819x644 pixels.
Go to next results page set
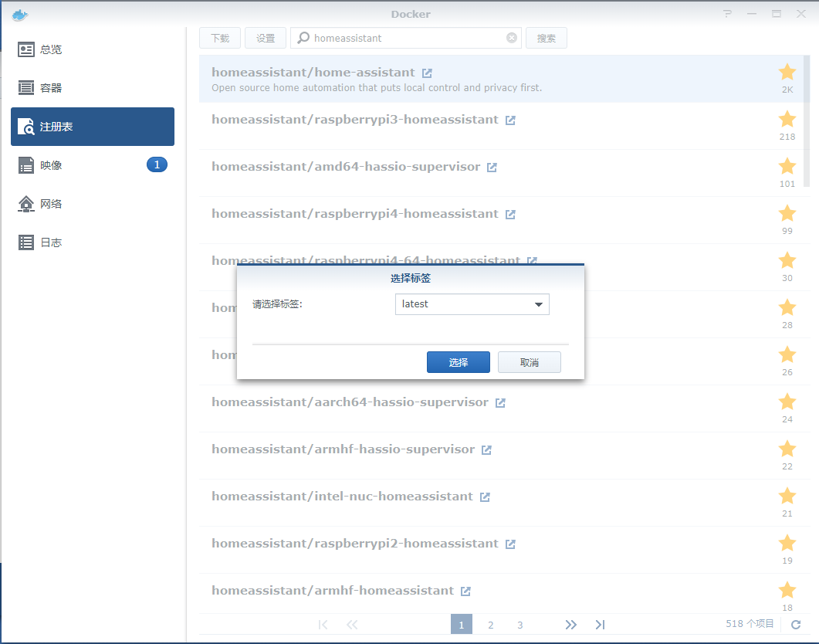click(x=570, y=624)
